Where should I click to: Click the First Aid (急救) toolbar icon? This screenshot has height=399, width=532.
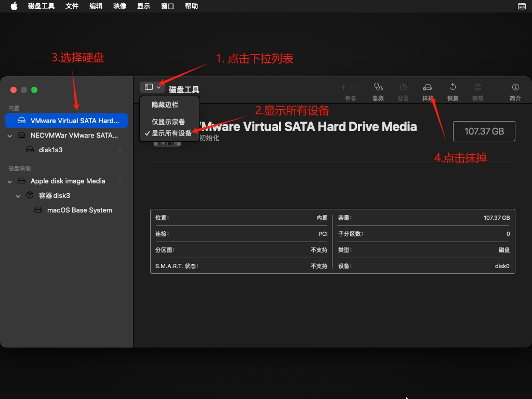click(378, 87)
